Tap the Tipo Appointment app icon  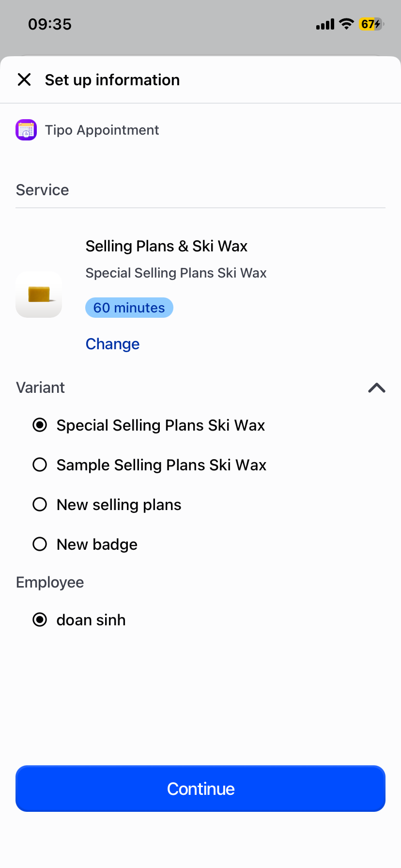pyautogui.click(x=26, y=130)
